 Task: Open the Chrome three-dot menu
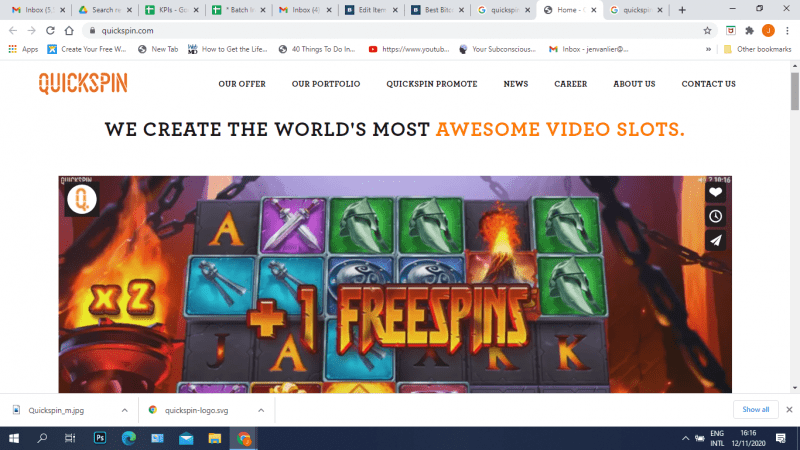(787, 31)
